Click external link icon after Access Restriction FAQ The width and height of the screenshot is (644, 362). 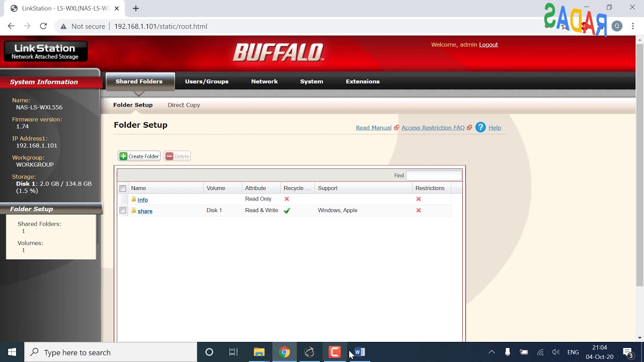[x=469, y=128]
